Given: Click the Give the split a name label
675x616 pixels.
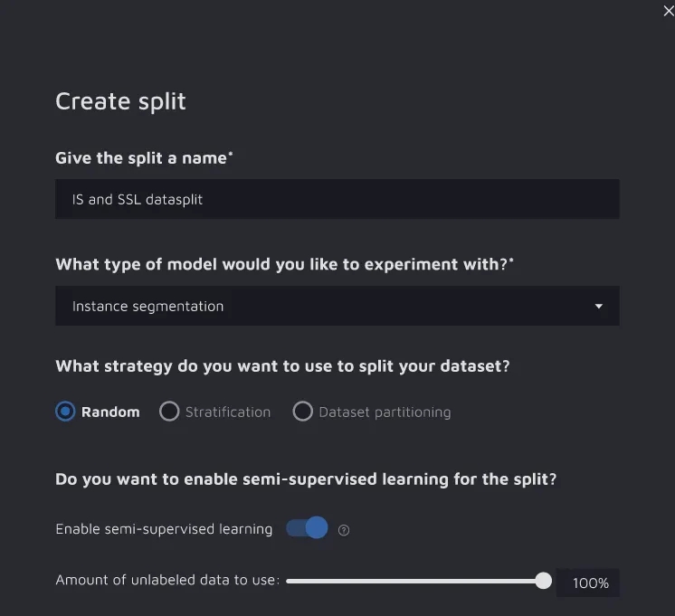Looking at the screenshot, I should [144, 158].
